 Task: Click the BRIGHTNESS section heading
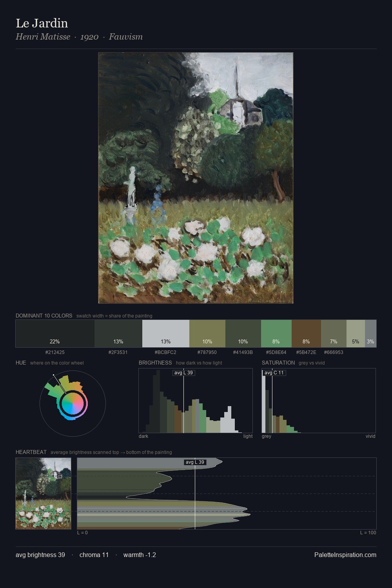(x=155, y=363)
